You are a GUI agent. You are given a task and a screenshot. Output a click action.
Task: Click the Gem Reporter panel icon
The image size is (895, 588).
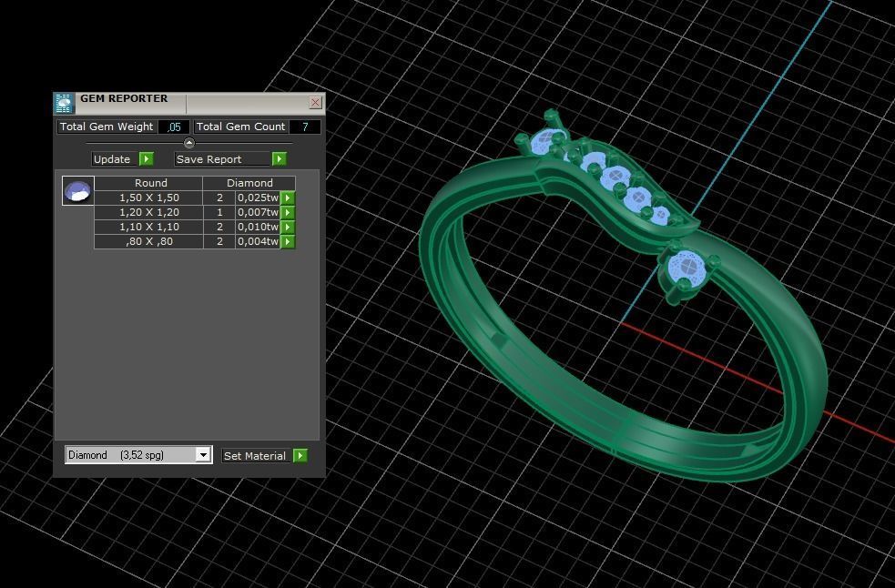pyautogui.click(x=65, y=103)
